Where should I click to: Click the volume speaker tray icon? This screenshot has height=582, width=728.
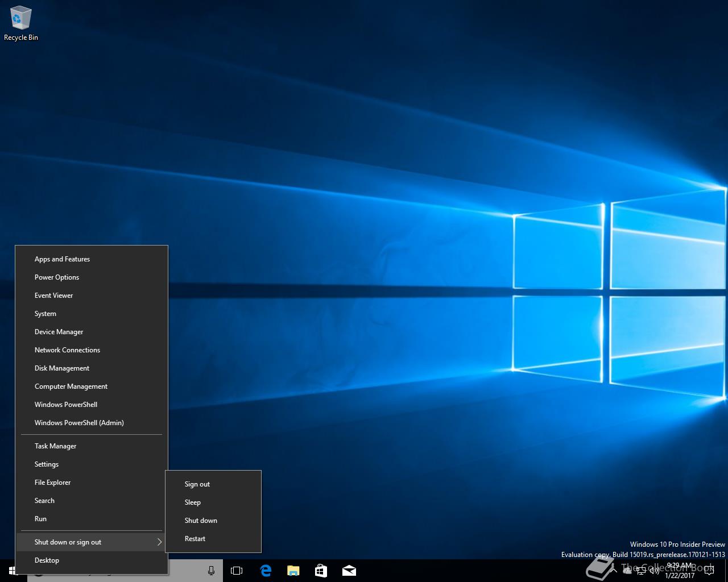point(655,571)
